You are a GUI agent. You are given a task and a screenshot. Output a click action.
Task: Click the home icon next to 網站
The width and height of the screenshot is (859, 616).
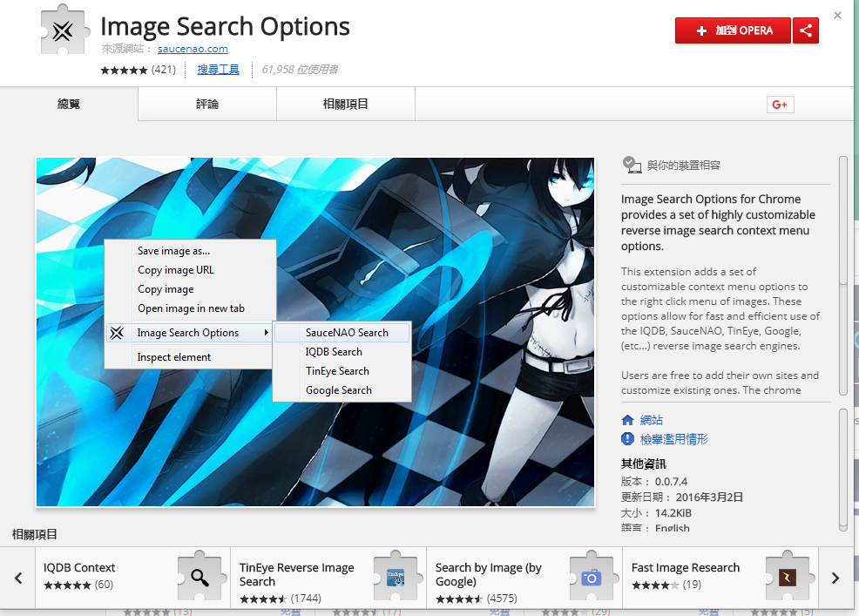tap(628, 420)
